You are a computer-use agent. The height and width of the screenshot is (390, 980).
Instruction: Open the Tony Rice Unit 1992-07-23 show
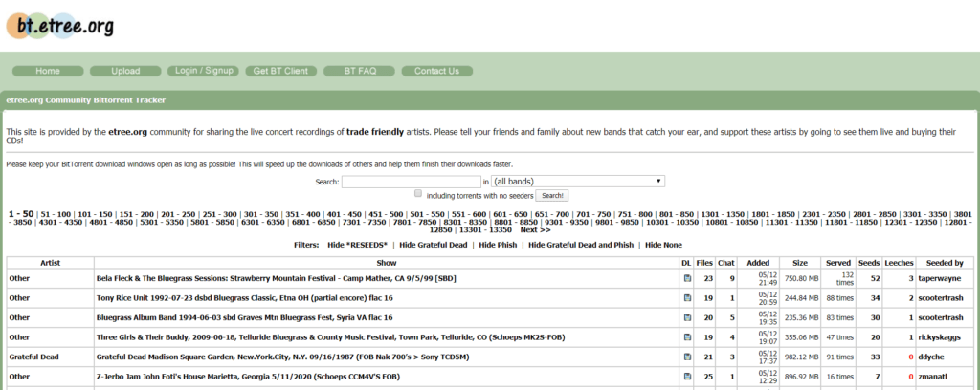244,298
